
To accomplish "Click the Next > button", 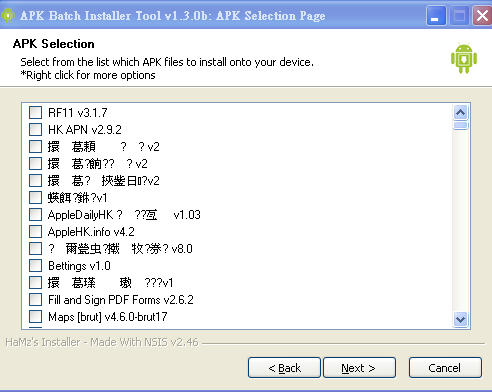I will point(359,368).
